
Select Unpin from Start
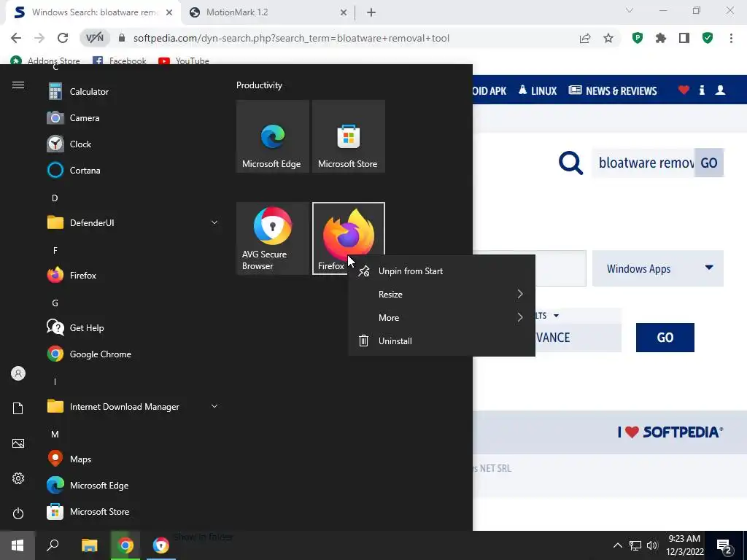pyautogui.click(x=441, y=271)
